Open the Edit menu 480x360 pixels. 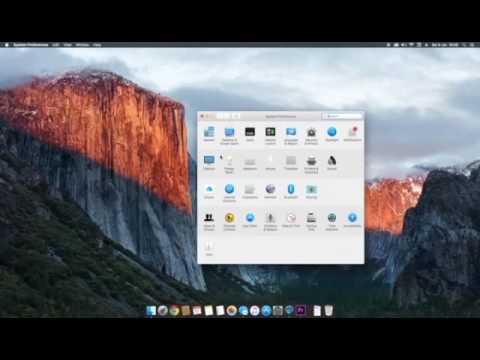[56, 45]
